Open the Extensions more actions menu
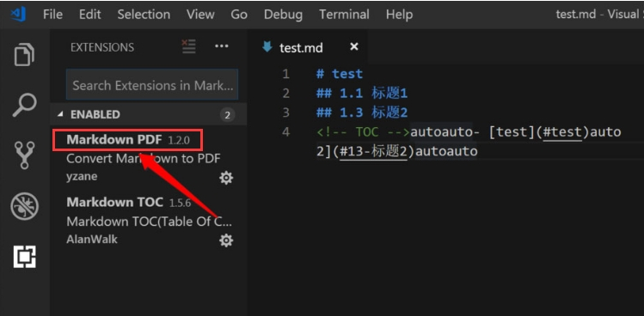644x316 pixels. pyautogui.click(x=221, y=46)
